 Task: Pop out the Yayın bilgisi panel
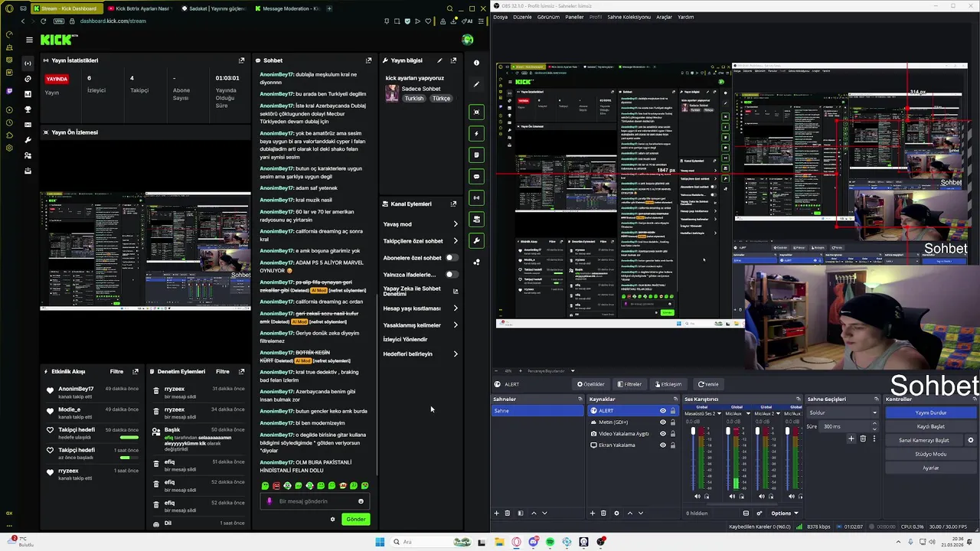[x=453, y=60]
